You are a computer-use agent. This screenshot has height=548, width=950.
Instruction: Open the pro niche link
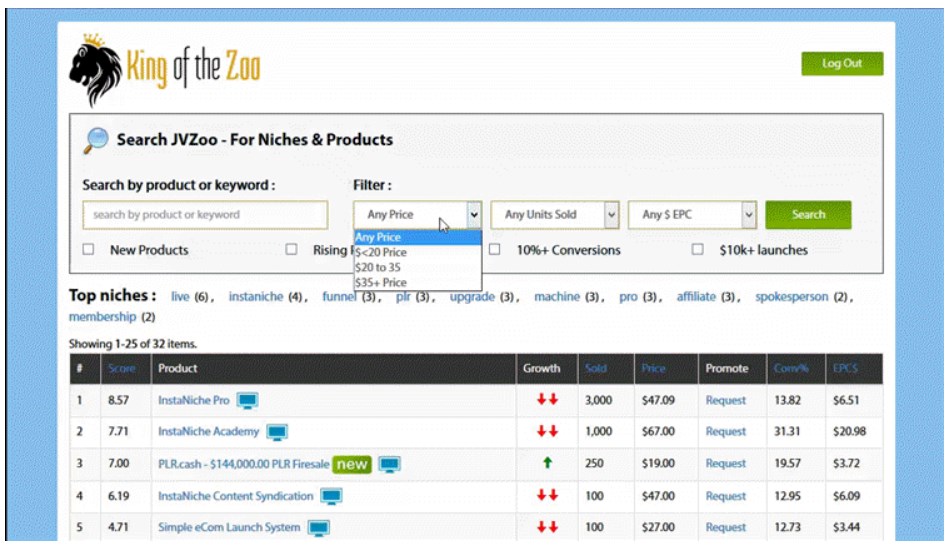[628, 296]
